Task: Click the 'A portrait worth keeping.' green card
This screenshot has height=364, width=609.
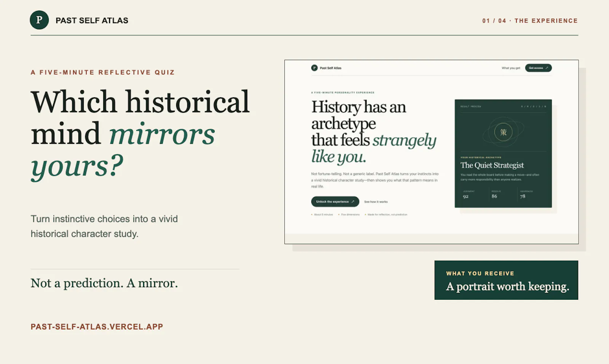Action: (506, 280)
